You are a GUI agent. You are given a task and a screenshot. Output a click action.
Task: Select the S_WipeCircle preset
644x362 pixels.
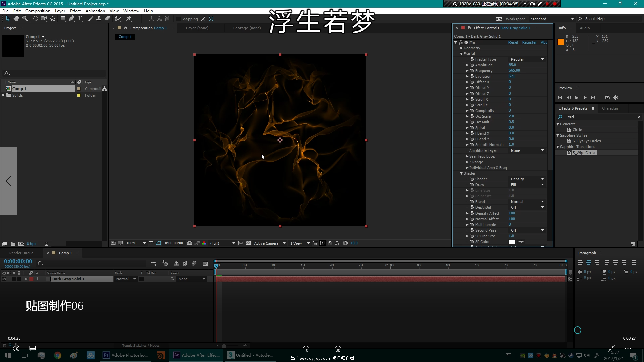pos(584,153)
